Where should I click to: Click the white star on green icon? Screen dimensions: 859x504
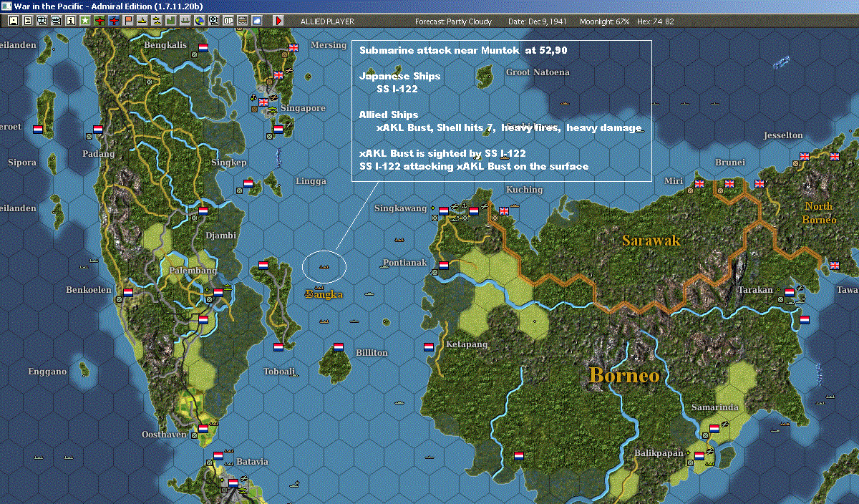coord(85,21)
